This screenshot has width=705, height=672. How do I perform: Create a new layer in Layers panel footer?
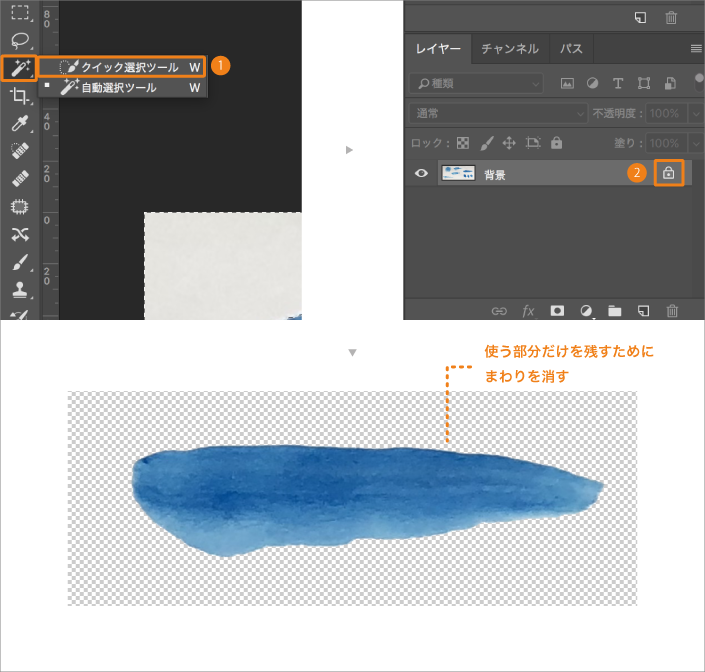643,311
